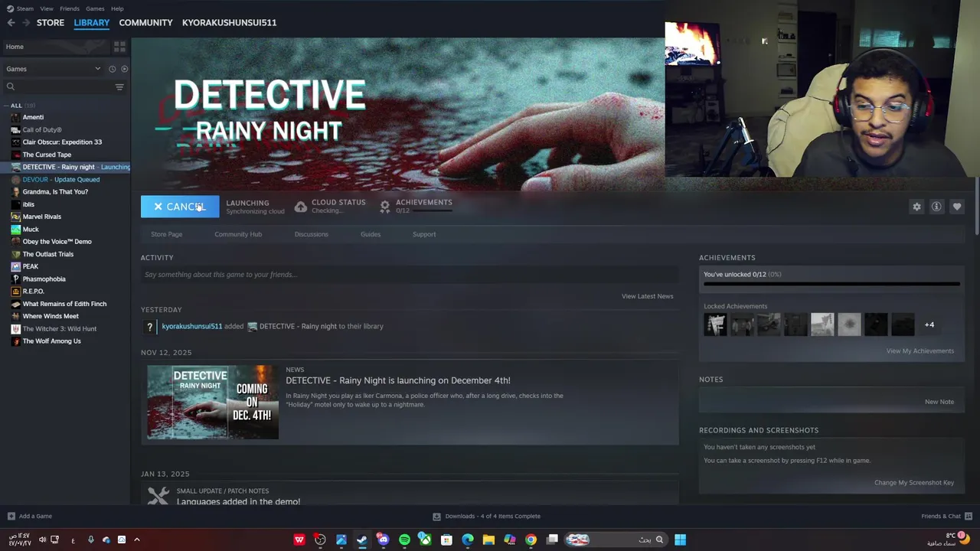Open Downloads 4 of 4 Items Complete
This screenshot has height=551, width=980.
[487, 516]
